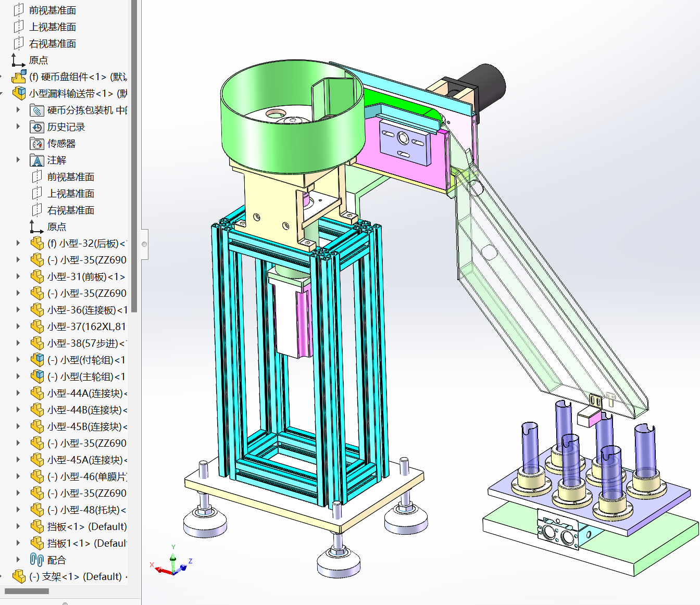Select the 传感器 sensors icon
Screen dimensions: 700x605
[37, 144]
